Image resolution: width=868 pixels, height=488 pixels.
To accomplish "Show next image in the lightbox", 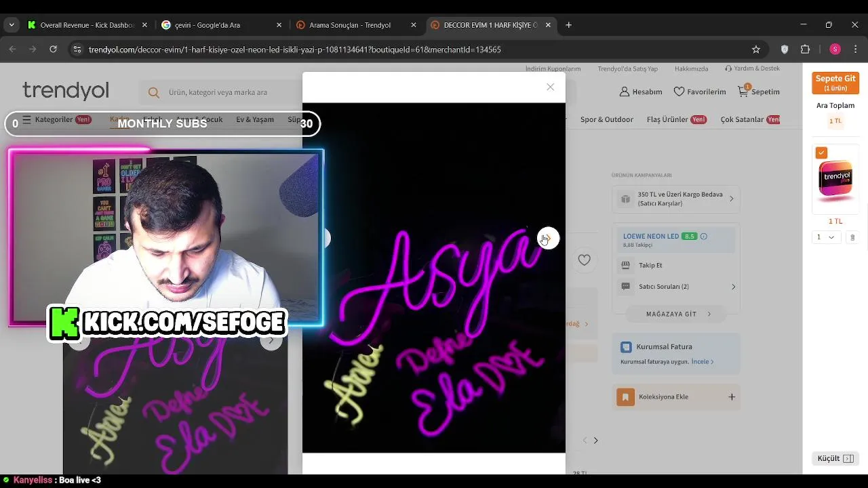I will pos(548,239).
